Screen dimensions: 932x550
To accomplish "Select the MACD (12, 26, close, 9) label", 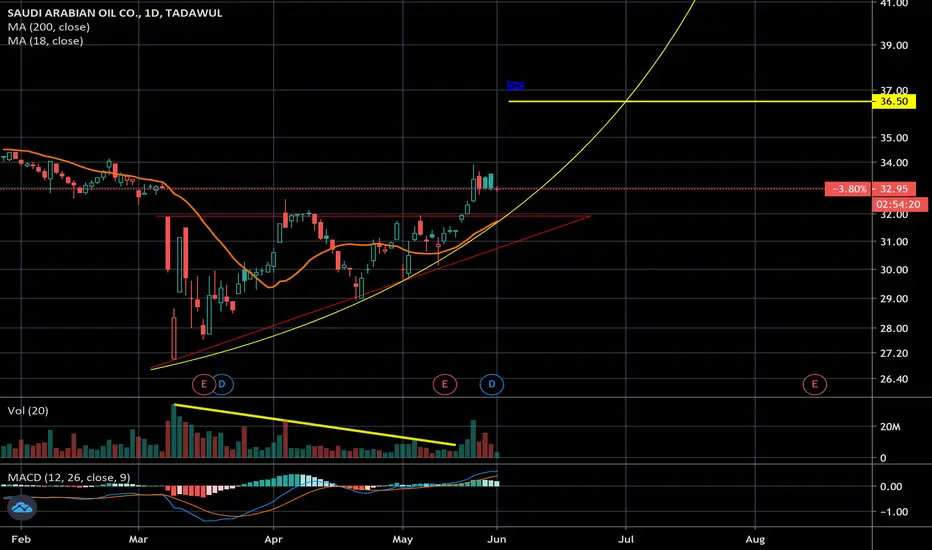I will pos(69,477).
